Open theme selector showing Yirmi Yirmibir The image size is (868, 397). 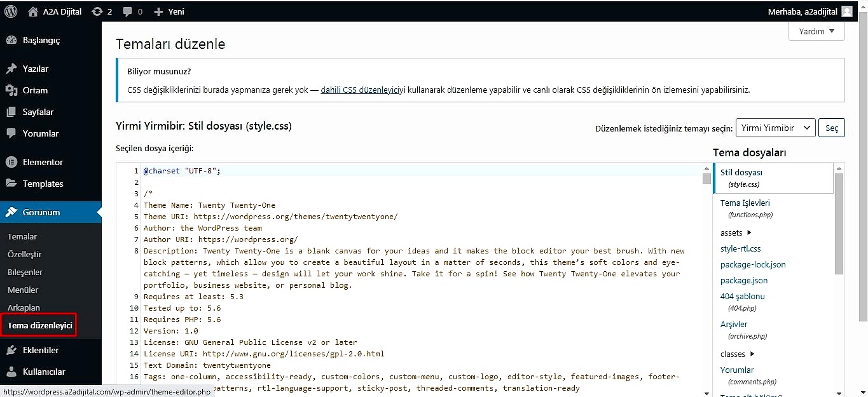(775, 128)
